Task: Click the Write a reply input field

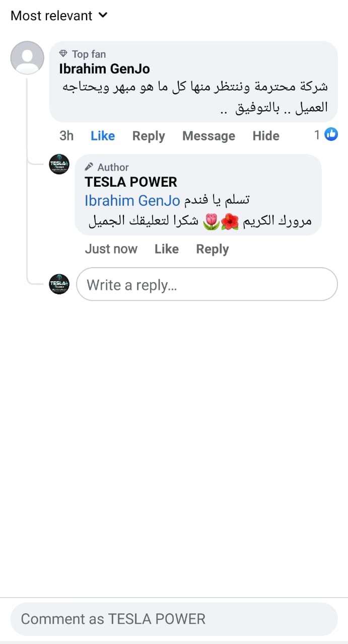Action: (206, 284)
